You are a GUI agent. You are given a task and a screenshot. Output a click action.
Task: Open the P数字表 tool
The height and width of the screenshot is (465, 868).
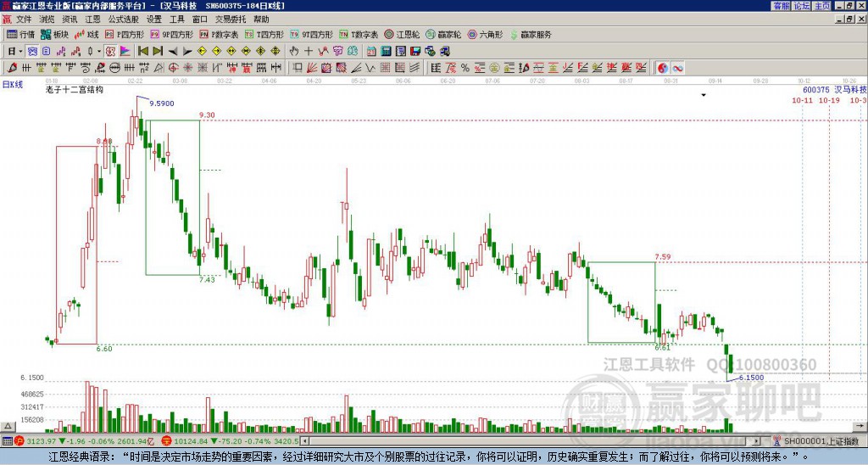pyautogui.click(x=219, y=34)
